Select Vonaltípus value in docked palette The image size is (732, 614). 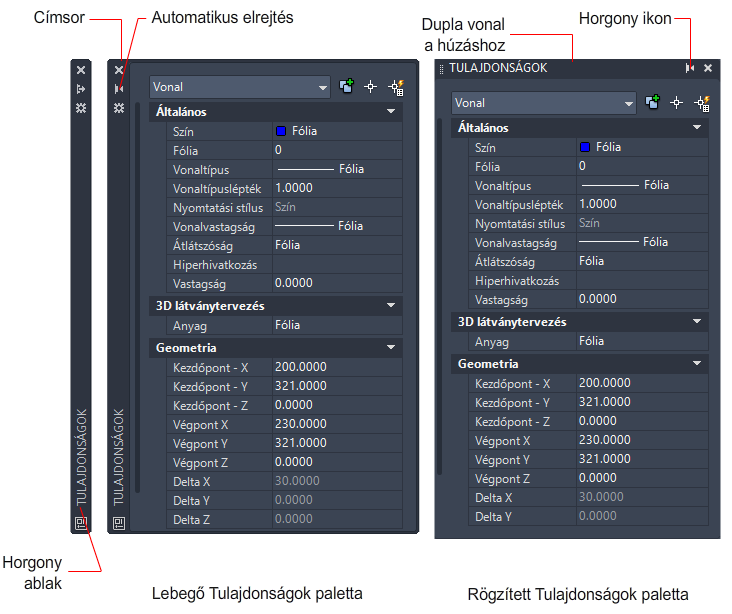[x=642, y=185]
